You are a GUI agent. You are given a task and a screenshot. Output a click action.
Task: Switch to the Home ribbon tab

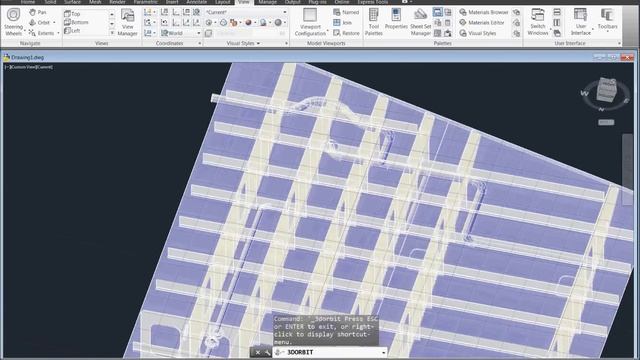(28, 2)
